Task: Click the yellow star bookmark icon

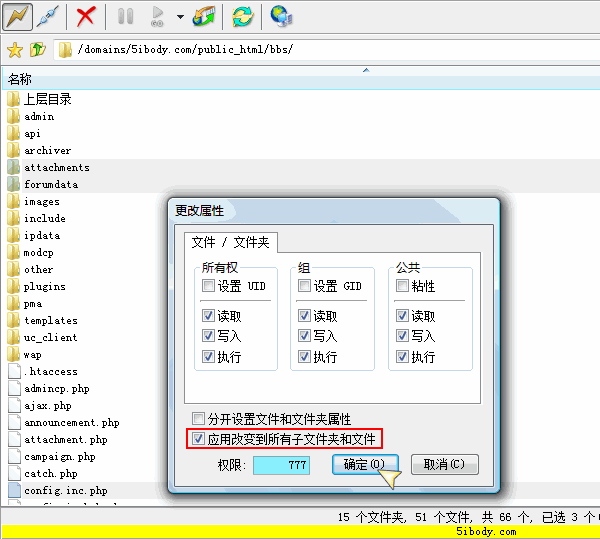Action: coord(15,49)
